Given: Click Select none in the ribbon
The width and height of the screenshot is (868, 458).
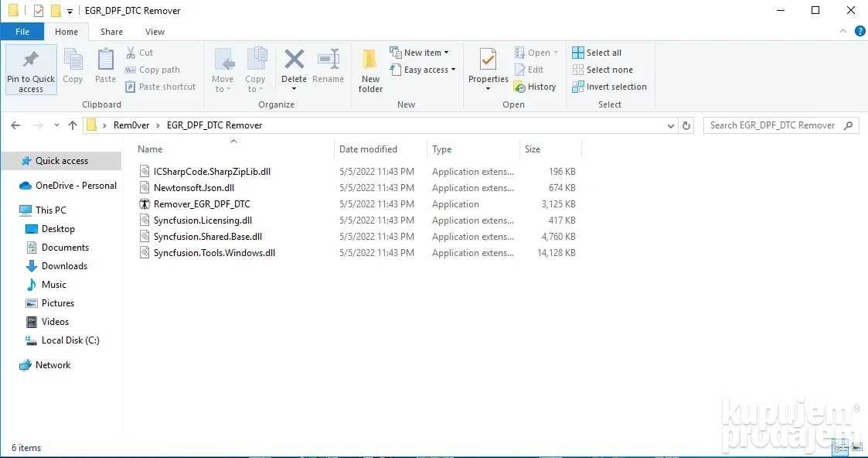Looking at the screenshot, I should [602, 70].
